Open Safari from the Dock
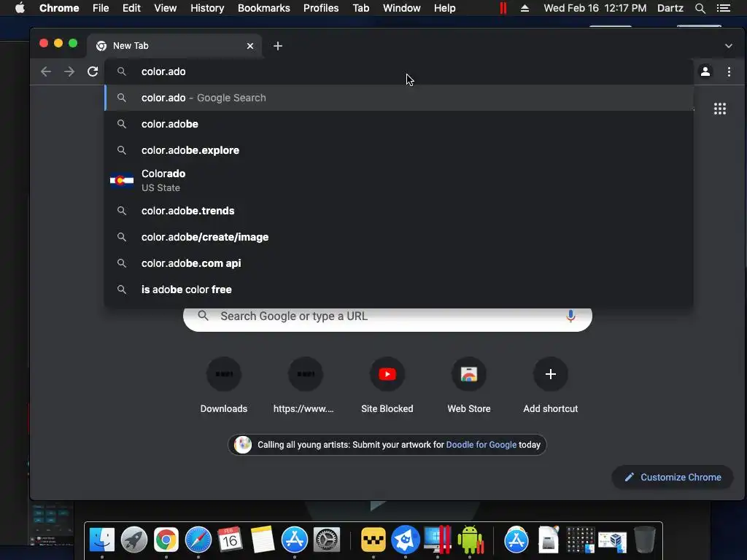This screenshot has height=560, width=747. click(198, 540)
